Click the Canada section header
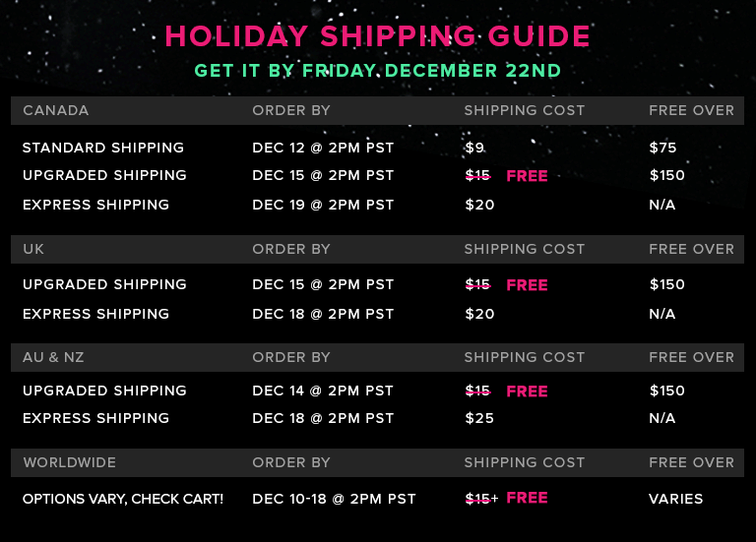The image size is (756, 542). [56, 110]
